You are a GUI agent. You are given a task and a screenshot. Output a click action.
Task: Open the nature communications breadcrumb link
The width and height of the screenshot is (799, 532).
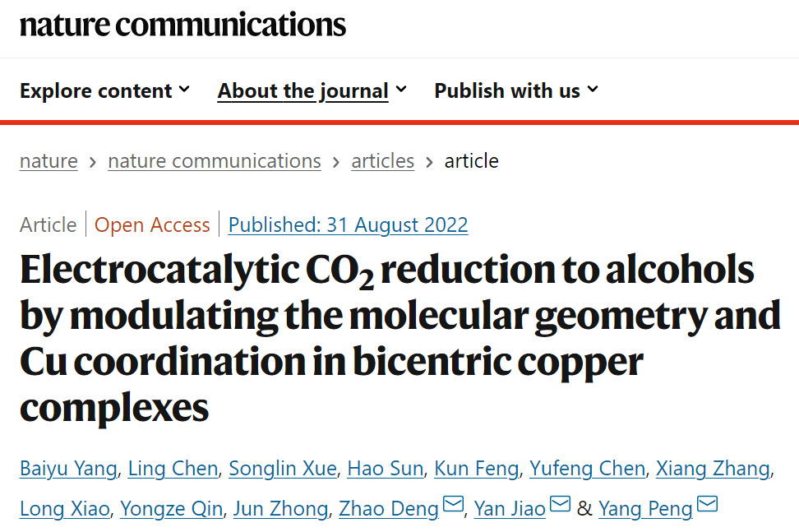tap(215, 161)
